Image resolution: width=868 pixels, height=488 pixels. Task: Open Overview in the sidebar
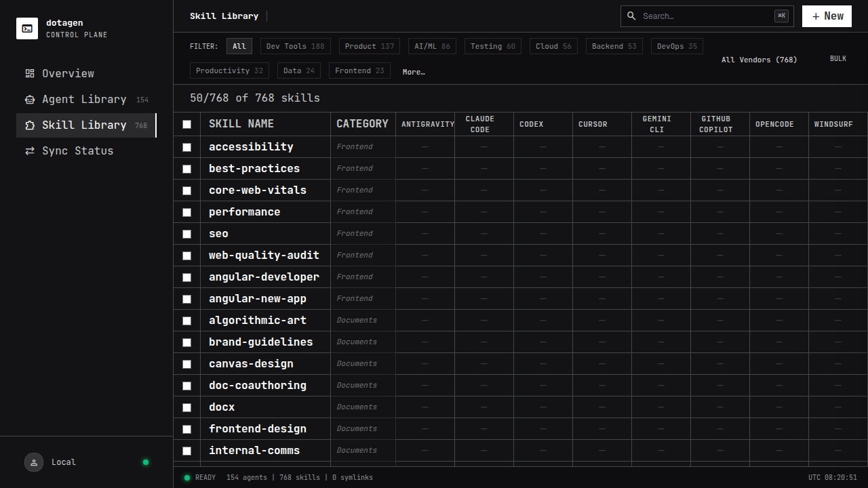tap(87, 73)
